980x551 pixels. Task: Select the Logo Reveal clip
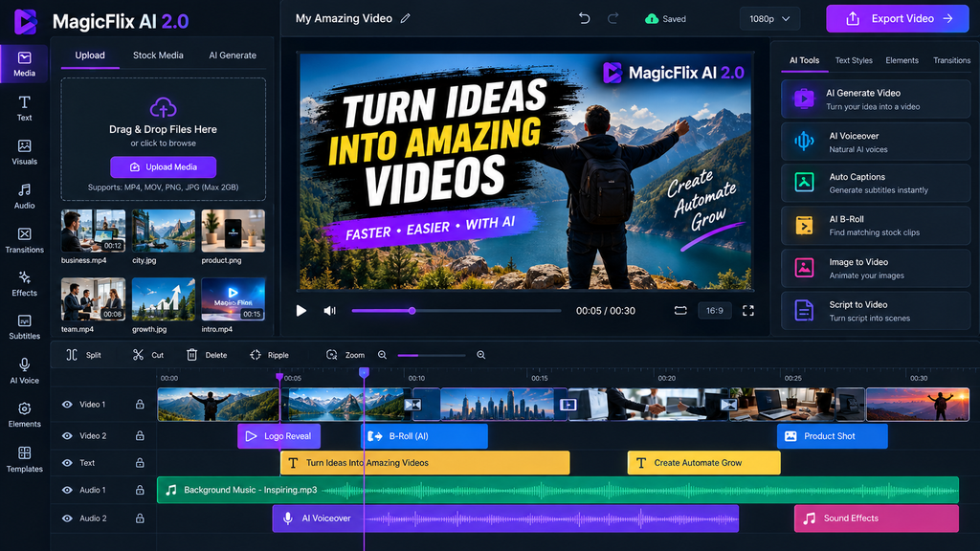(278, 436)
